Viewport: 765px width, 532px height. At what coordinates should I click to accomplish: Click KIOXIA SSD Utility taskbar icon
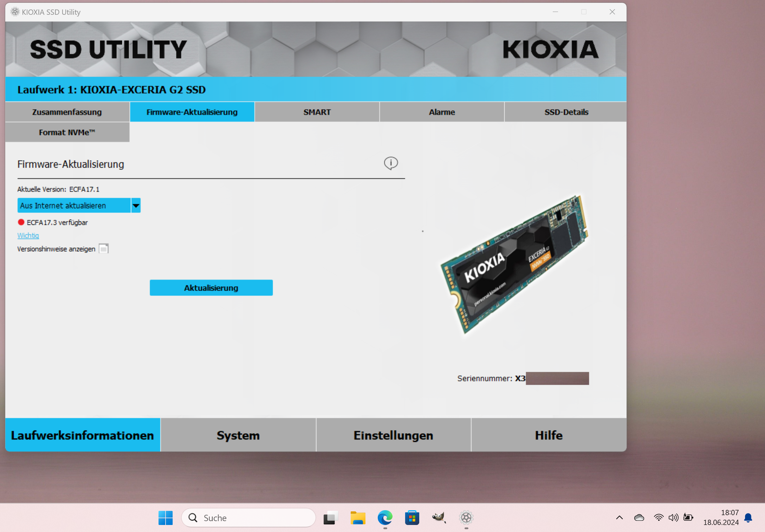click(466, 518)
